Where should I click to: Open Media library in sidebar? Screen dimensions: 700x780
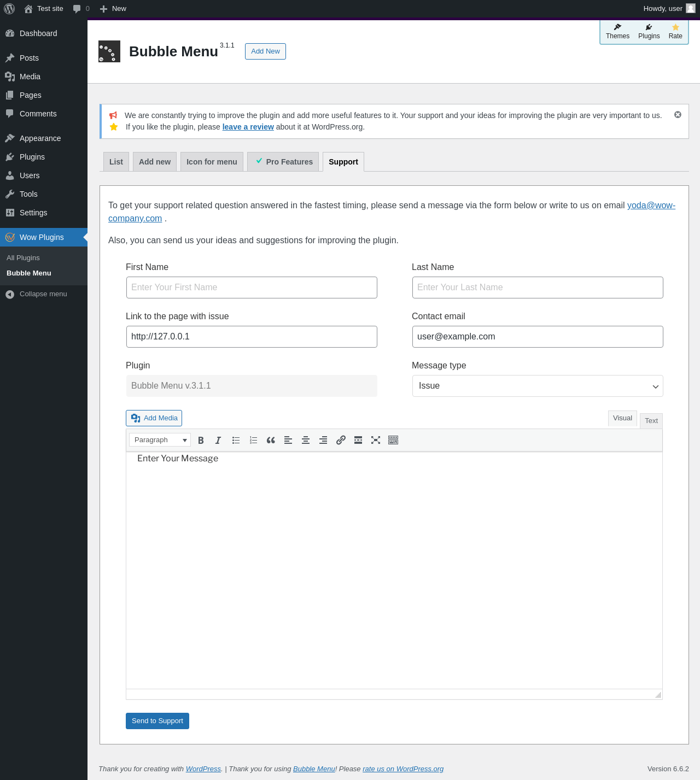[x=44, y=77]
